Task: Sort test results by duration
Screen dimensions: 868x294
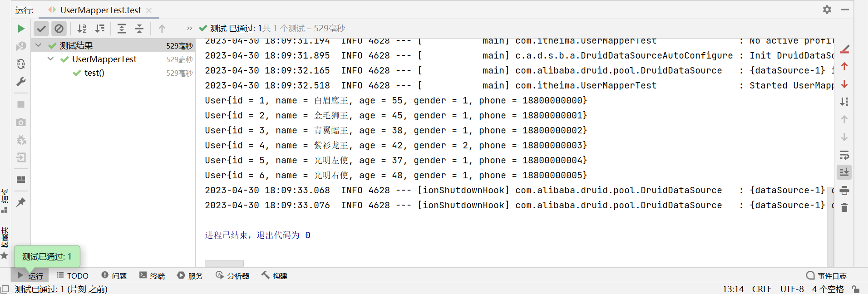Action: pos(100,29)
